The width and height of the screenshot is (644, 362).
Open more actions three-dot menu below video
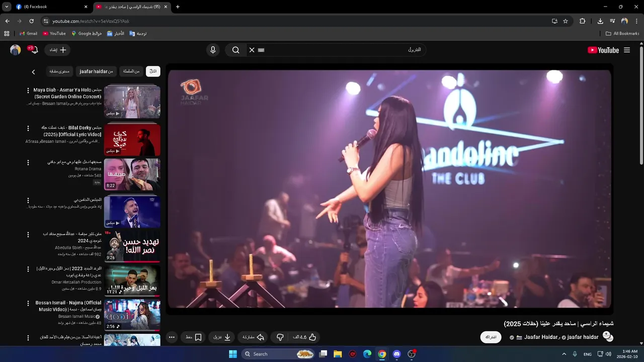pyautogui.click(x=172, y=337)
